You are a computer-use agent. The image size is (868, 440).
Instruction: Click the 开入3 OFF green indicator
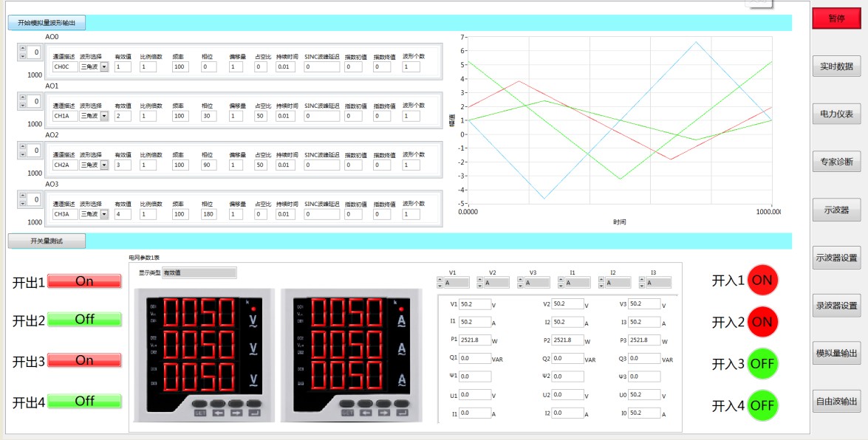coord(762,364)
